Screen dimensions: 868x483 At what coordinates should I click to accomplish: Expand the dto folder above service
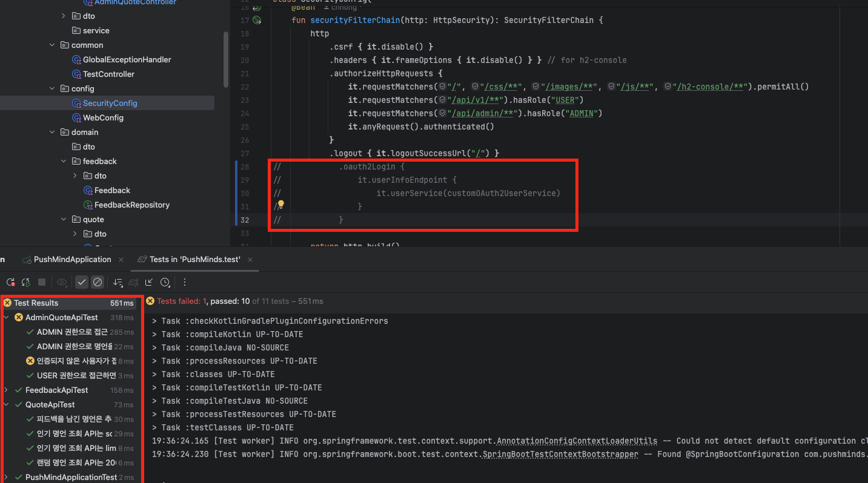point(64,16)
